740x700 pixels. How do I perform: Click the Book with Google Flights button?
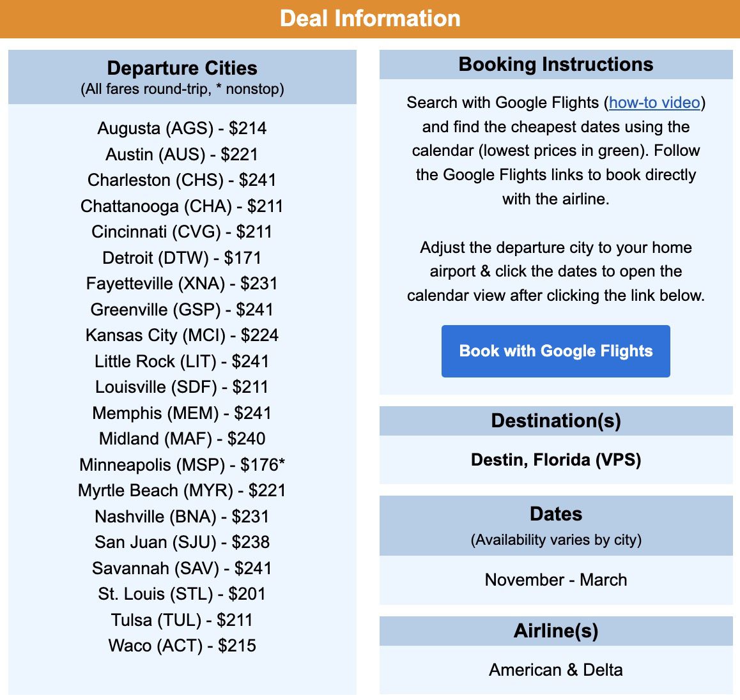555,351
